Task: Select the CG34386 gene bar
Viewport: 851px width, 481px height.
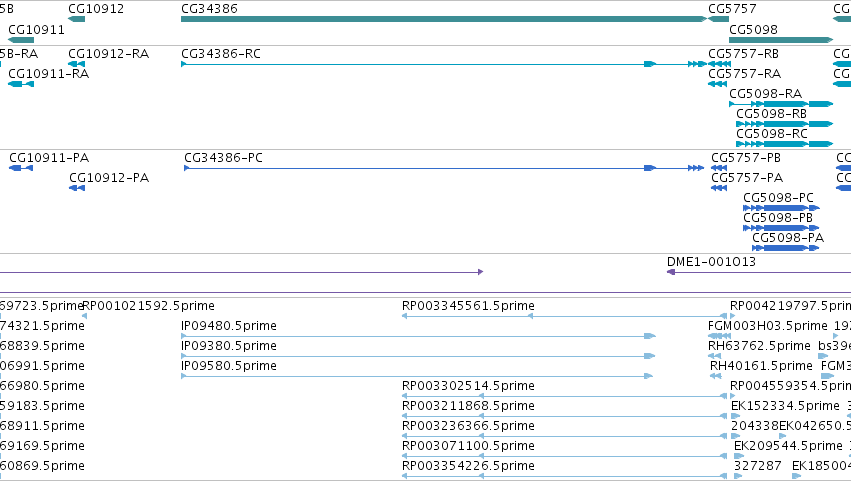Action: [443, 19]
